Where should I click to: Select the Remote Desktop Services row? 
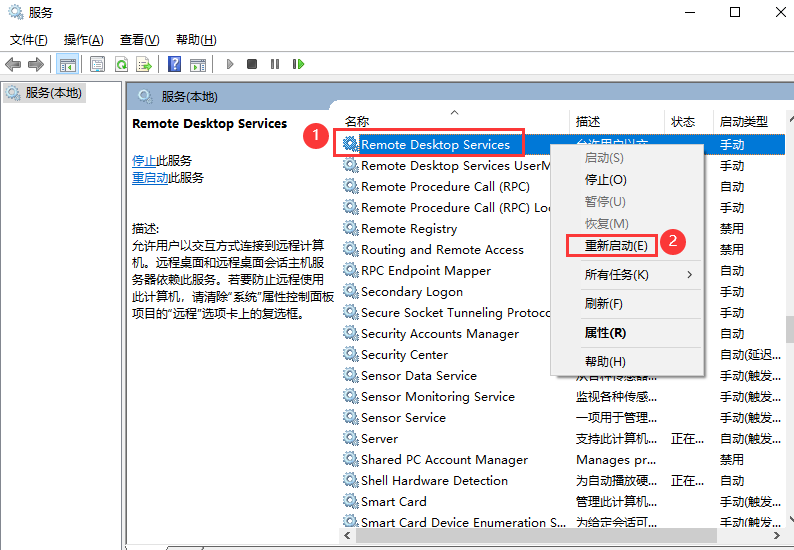(562, 145)
